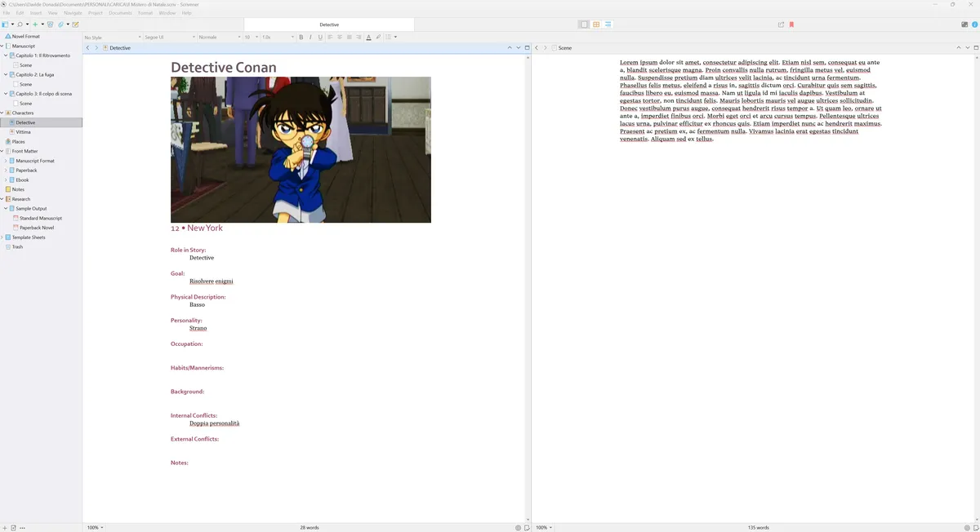The width and height of the screenshot is (980, 532).
Task: Select Trash in the binder
Action: coord(17,246)
